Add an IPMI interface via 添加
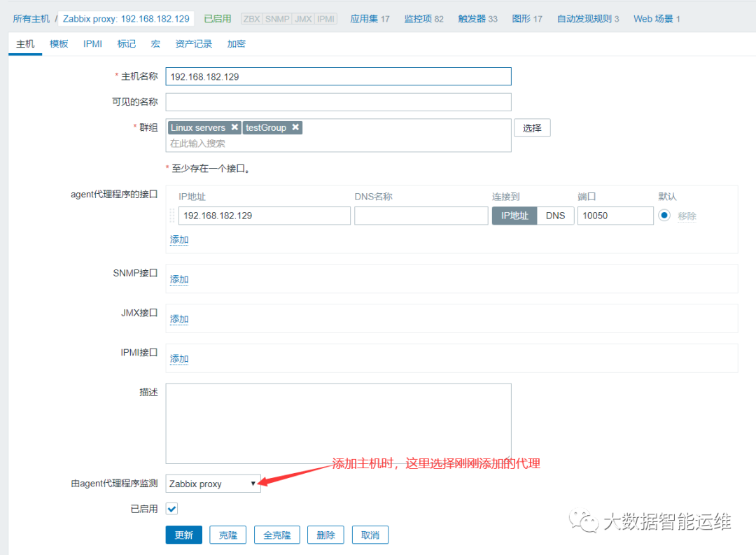 point(179,359)
